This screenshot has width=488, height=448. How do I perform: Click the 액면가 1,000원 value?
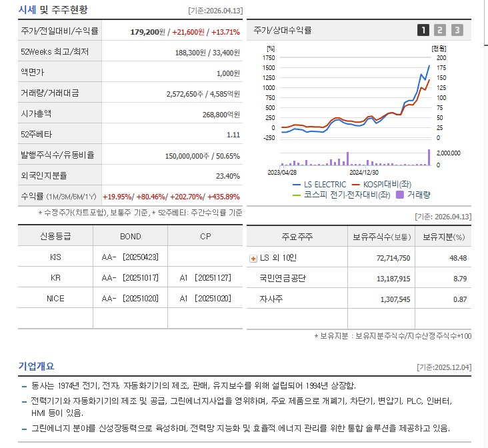pyautogui.click(x=228, y=73)
